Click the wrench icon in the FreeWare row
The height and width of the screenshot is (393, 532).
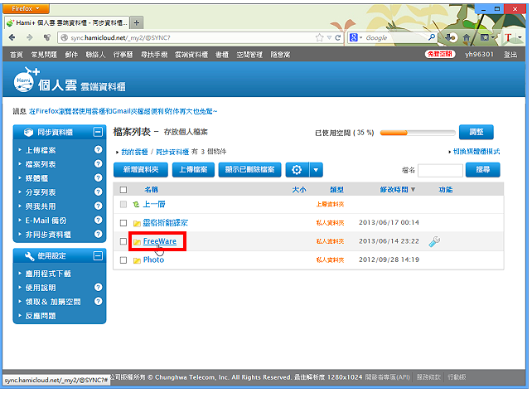434,241
